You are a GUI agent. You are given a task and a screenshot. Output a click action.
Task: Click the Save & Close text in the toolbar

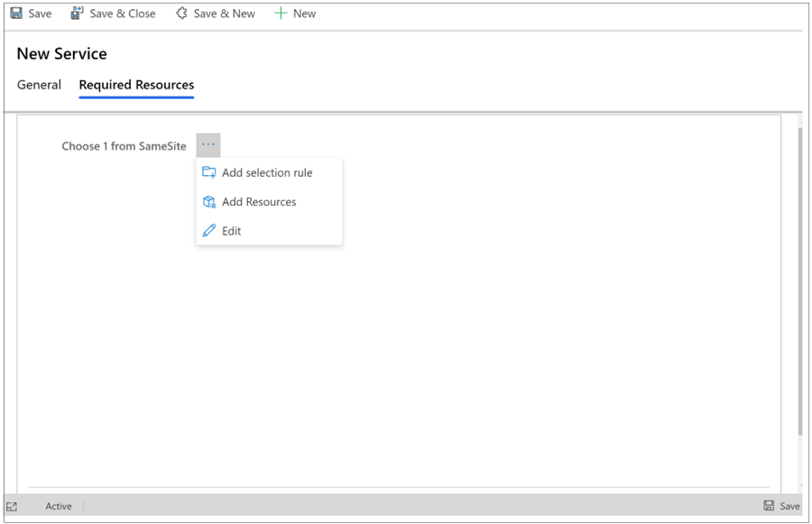[123, 14]
